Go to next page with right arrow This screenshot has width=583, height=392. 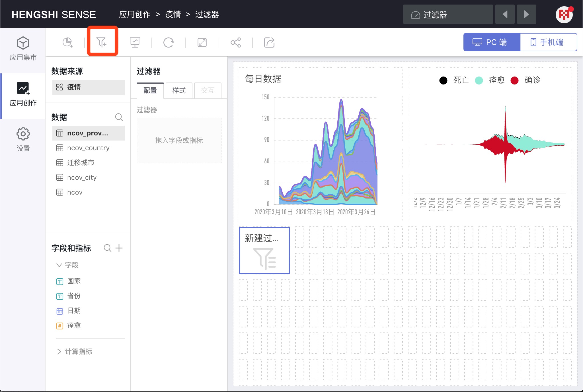527,14
